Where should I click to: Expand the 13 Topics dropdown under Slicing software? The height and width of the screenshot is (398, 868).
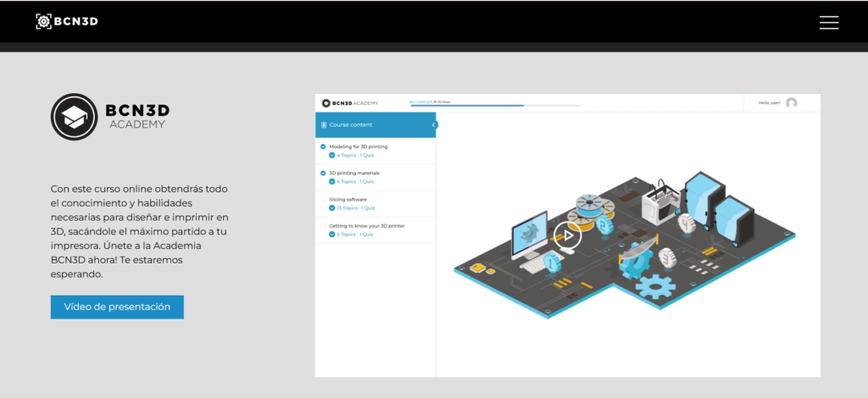click(332, 208)
